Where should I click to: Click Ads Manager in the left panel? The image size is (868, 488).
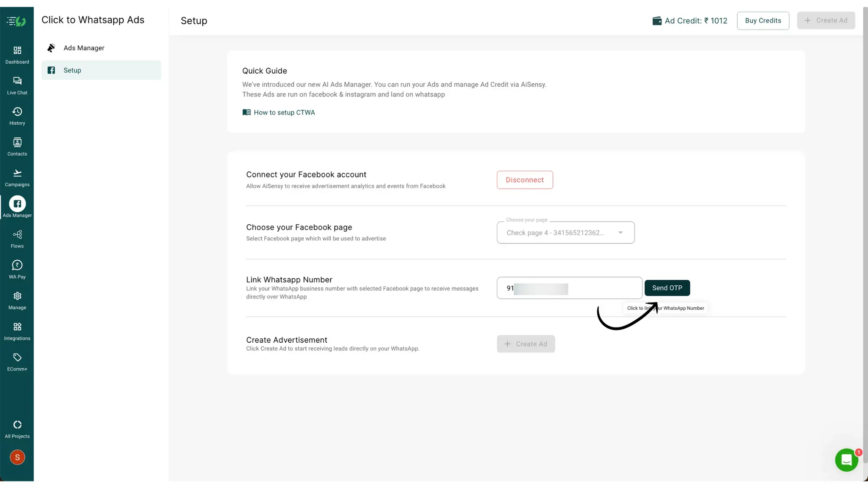84,48
